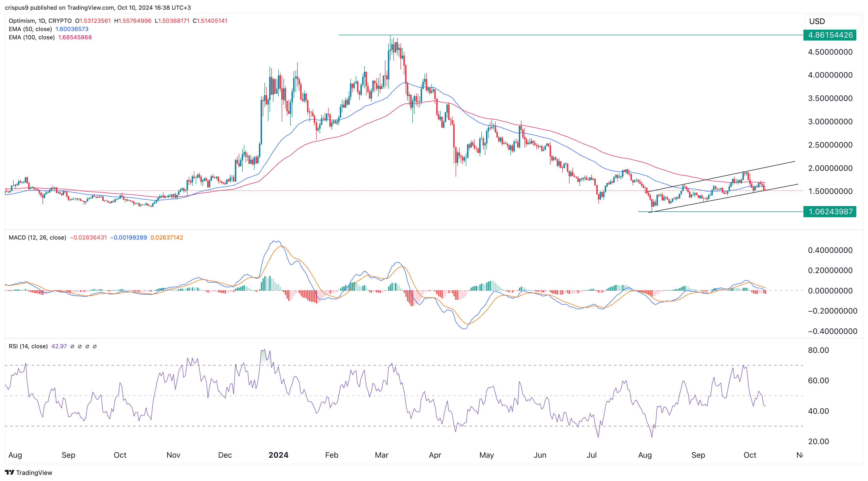Select the 1.06243987 price level label

pyautogui.click(x=830, y=212)
